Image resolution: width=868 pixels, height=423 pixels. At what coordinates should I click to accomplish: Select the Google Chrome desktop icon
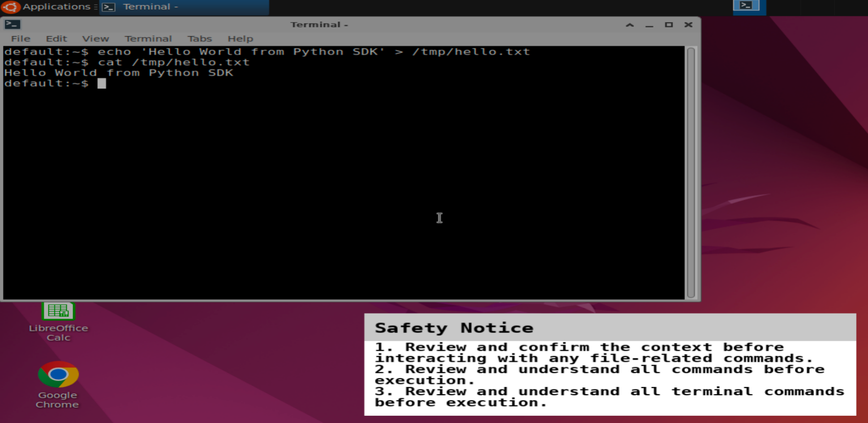[58, 384]
